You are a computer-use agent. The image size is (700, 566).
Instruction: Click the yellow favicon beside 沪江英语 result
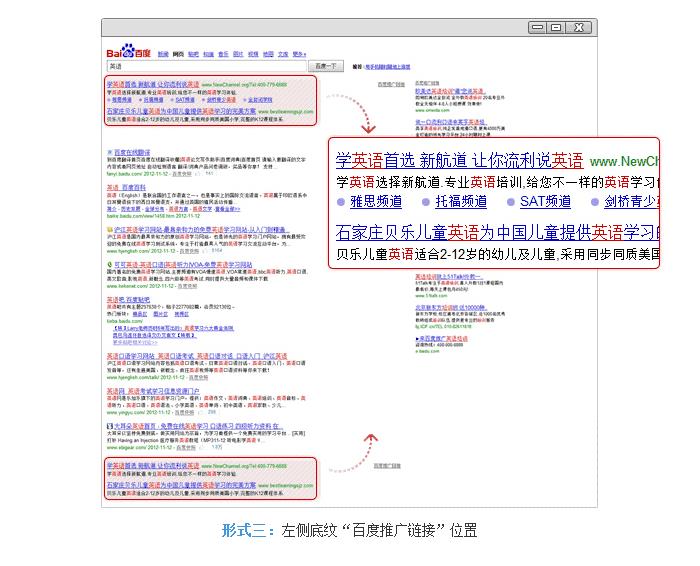pyautogui.click(x=110, y=229)
